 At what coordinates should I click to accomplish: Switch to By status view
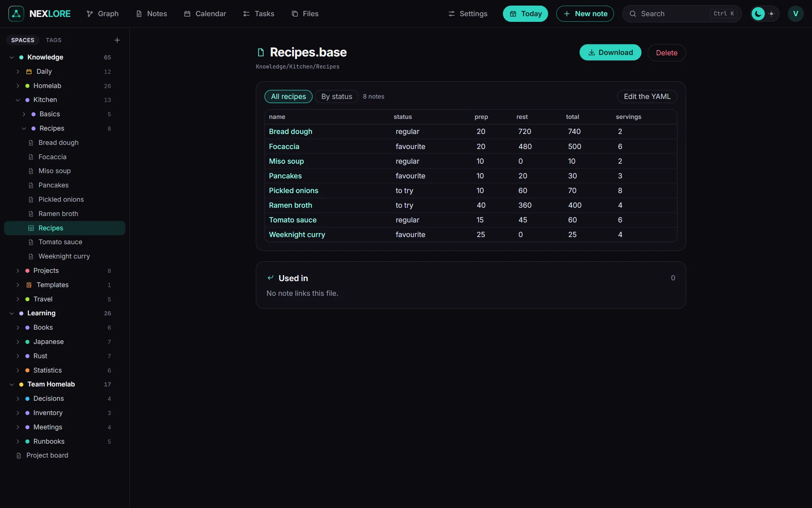pyautogui.click(x=336, y=96)
